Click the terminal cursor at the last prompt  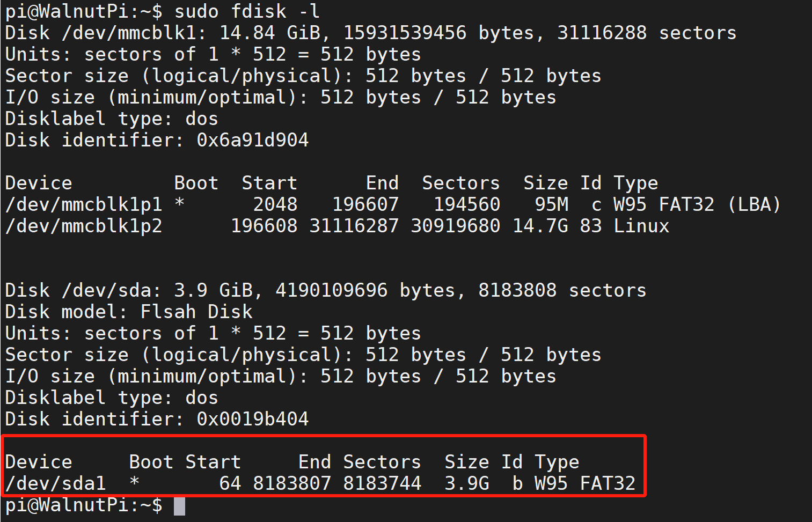click(x=180, y=506)
